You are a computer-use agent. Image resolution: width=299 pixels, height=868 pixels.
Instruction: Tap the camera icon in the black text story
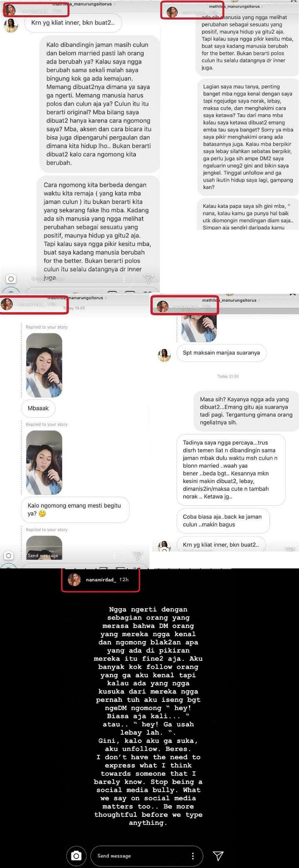(x=76, y=856)
